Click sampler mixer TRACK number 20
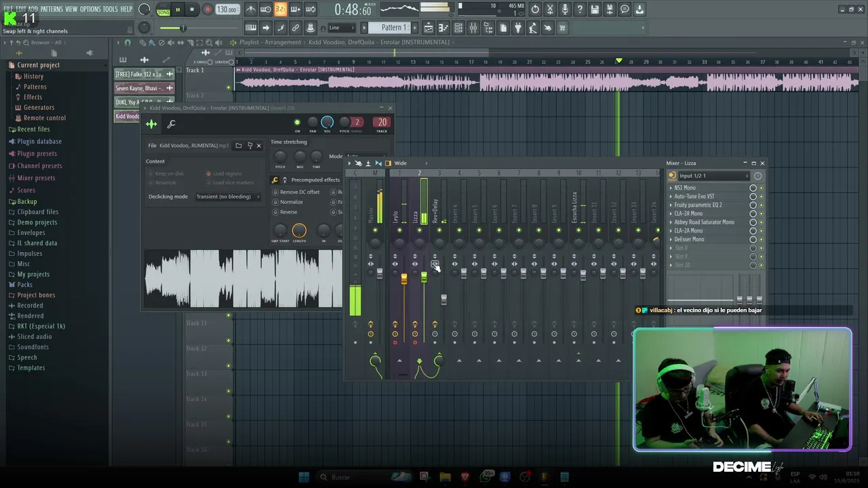This screenshot has width=868, height=488. point(382,123)
